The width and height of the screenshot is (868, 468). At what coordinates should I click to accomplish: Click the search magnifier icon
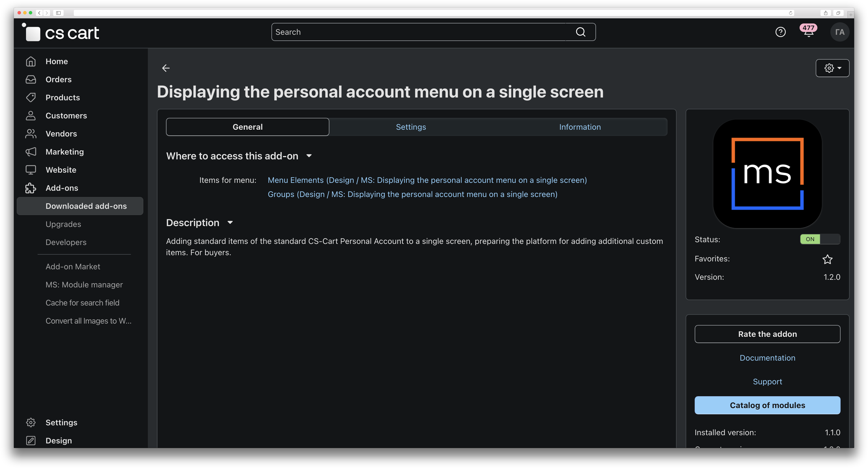[x=580, y=32]
